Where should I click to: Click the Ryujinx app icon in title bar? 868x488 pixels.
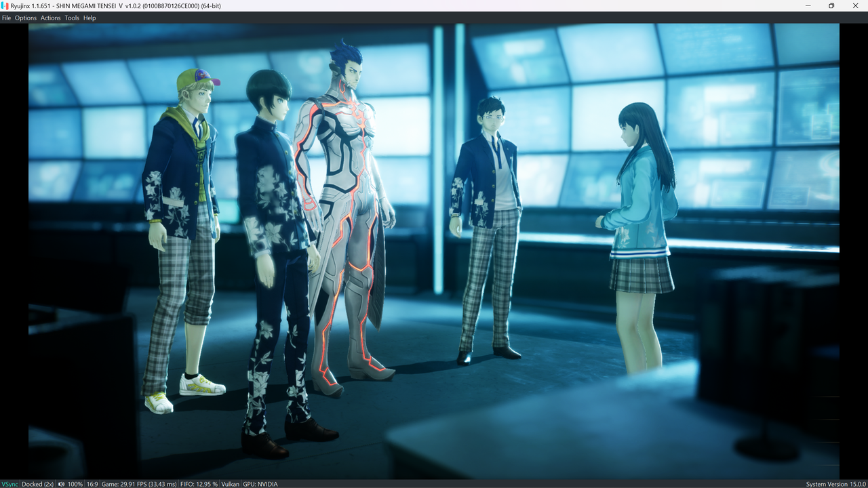[5, 5]
